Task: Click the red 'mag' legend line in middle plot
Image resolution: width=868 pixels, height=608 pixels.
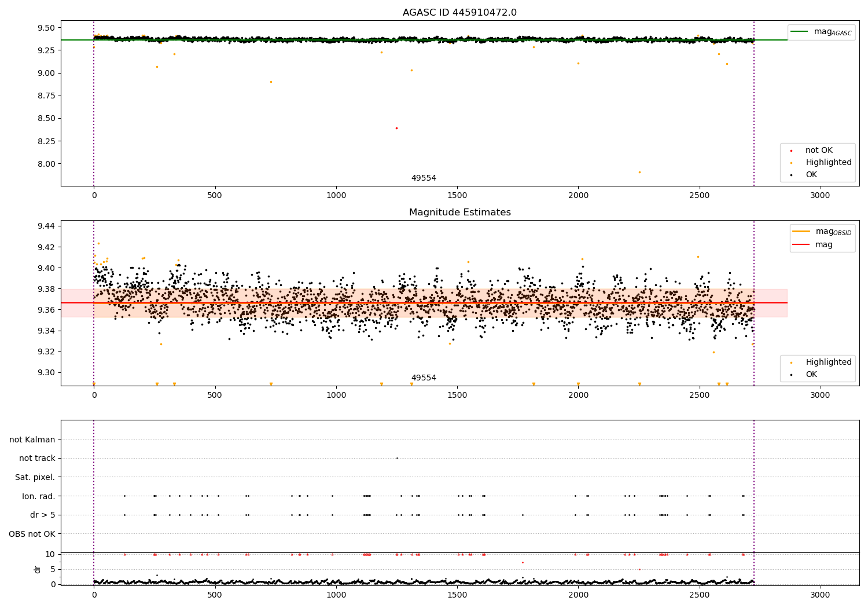Action: [801, 245]
